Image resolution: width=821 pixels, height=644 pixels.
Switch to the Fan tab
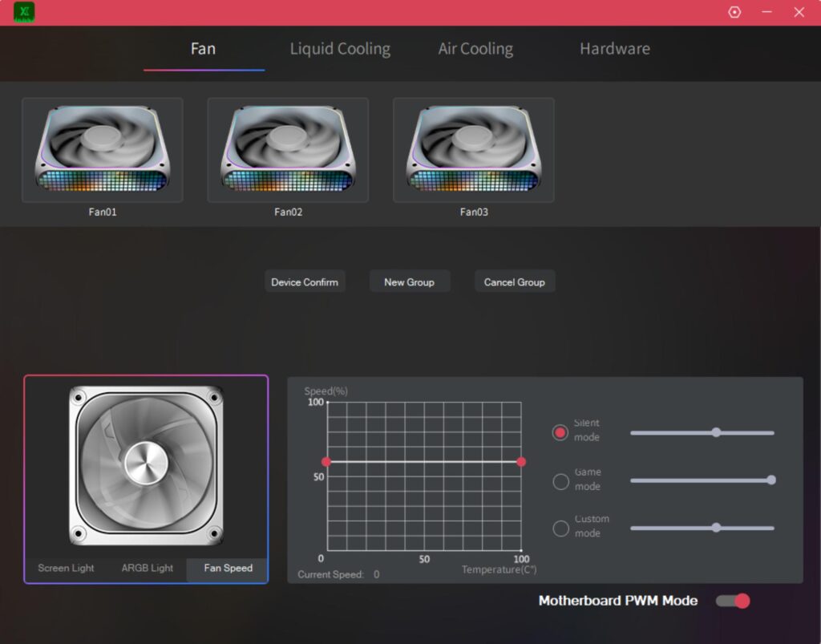[203, 49]
